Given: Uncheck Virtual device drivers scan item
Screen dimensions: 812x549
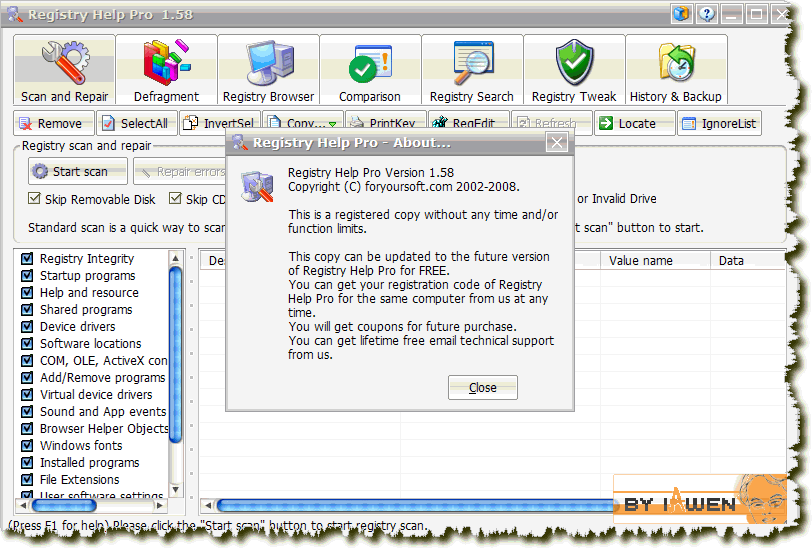Looking at the screenshot, I should tap(27, 395).
